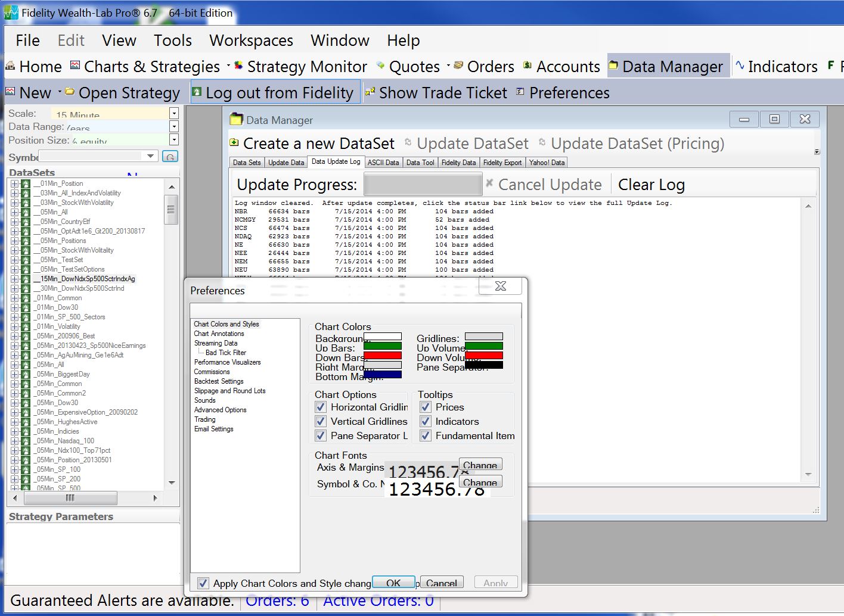This screenshot has height=616, width=844.
Task: Toggle the Vertical Gridlines checkbox
Action: click(x=321, y=421)
